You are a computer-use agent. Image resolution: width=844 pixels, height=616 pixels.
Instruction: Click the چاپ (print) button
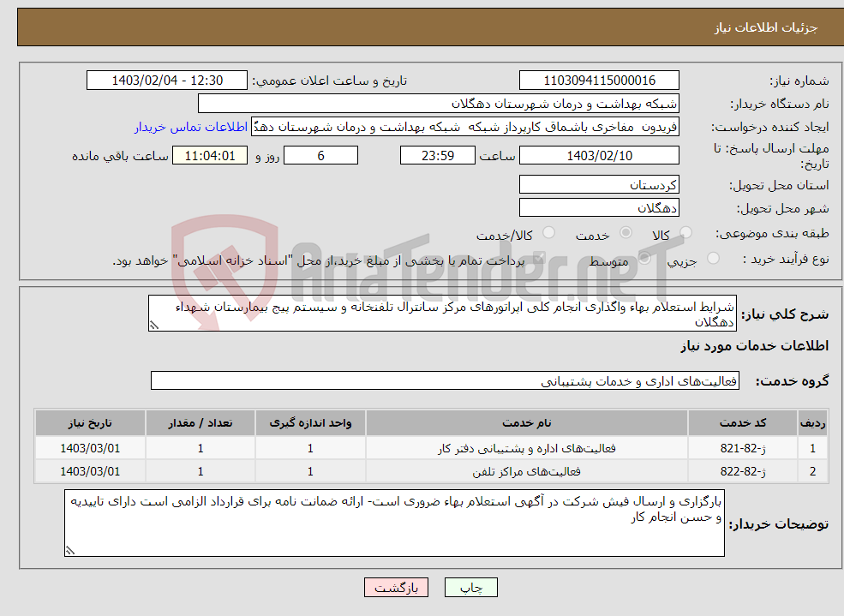tap(471, 588)
